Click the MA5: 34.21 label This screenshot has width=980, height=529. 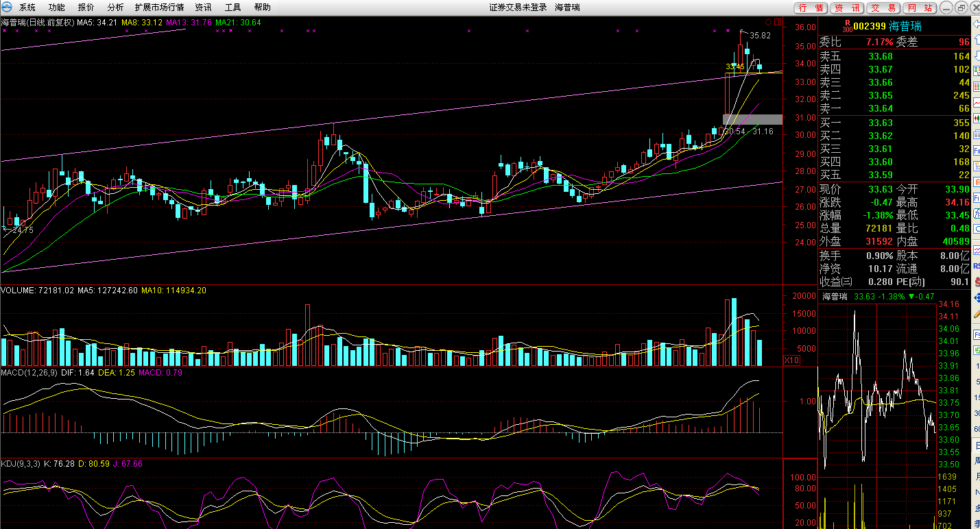[96, 22]
